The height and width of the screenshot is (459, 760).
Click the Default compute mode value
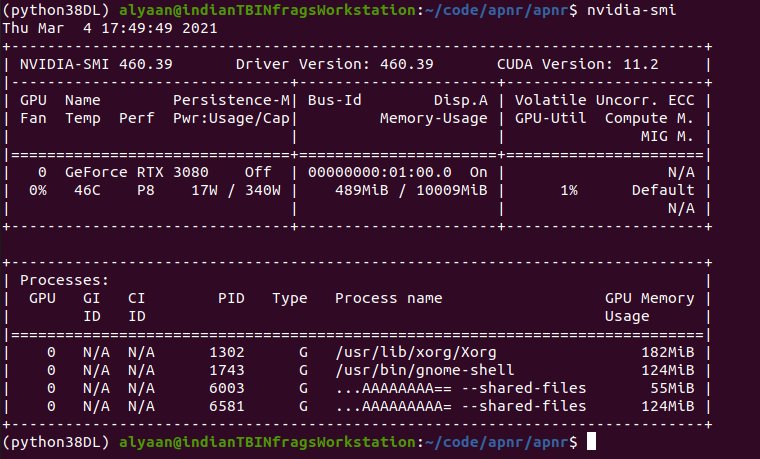coord(663,190)
